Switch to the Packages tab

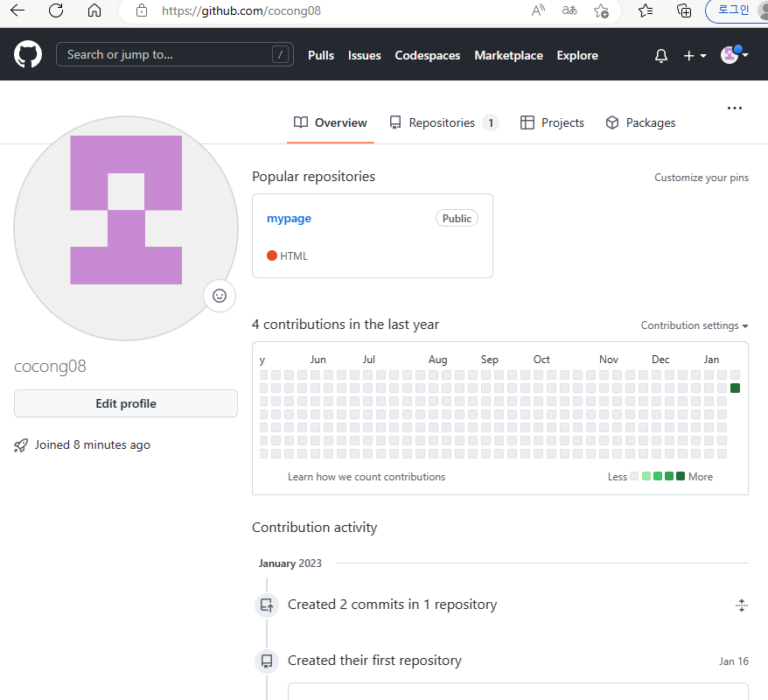pyautogui.click(x=640, y=122)
